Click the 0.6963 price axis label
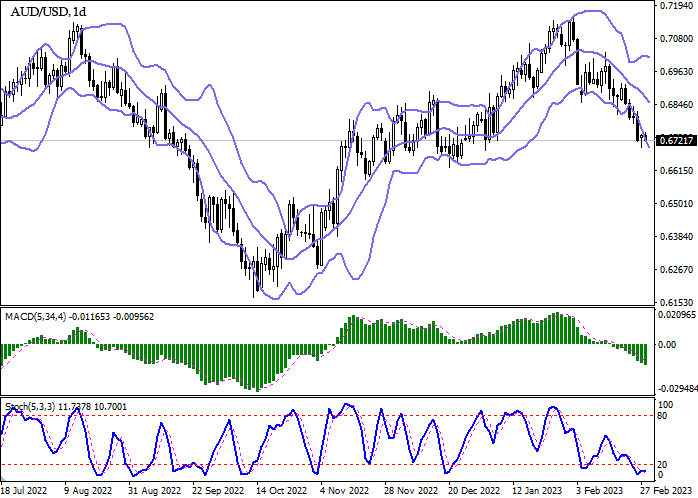698x498 pixels. point(676,72)
